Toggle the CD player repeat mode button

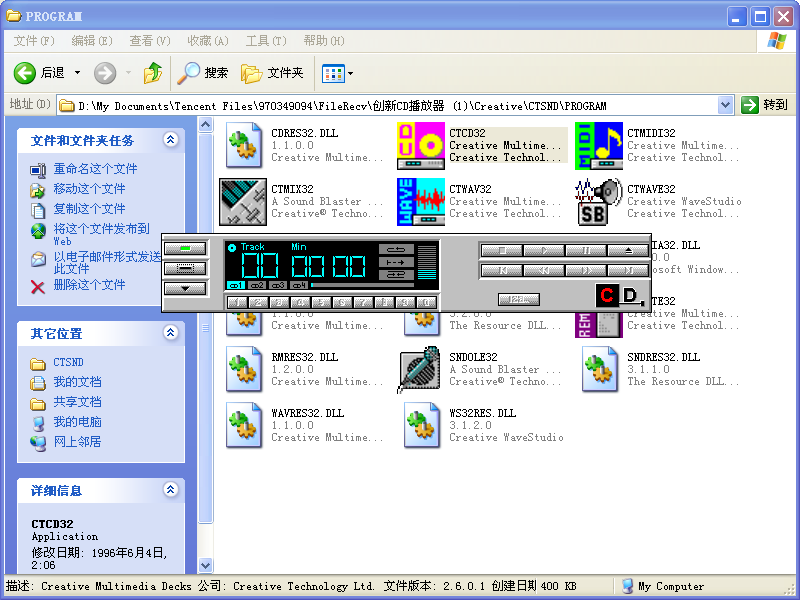(396, 249)
